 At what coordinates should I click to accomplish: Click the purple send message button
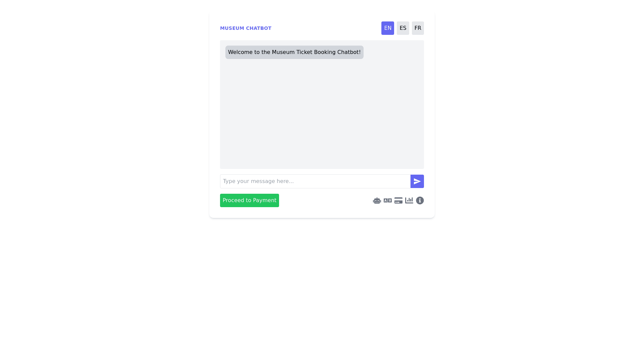tap(417, 181)
